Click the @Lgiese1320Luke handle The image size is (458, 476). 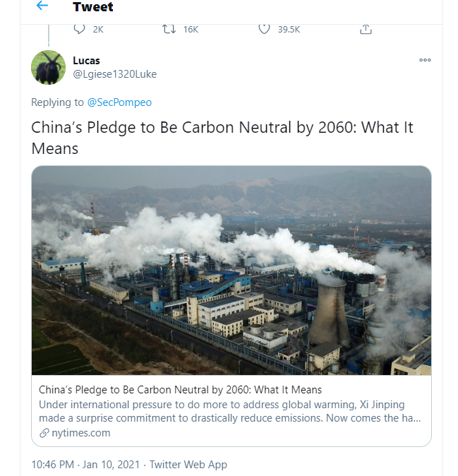pos(115,74)
